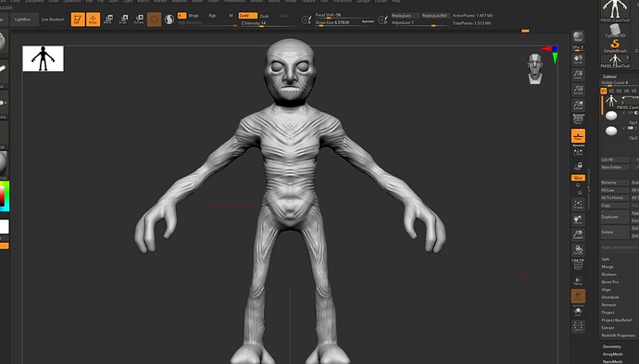The width and height of the screenshot is (639, 364).
Task: Open the LightBox browser
Action: [24, 19]
